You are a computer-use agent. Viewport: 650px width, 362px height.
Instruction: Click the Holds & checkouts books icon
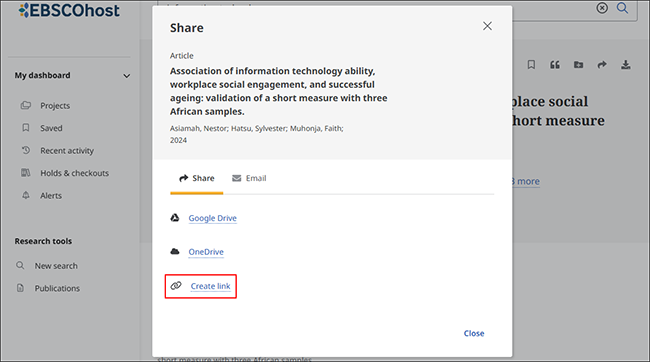click(x=26, y=172)
